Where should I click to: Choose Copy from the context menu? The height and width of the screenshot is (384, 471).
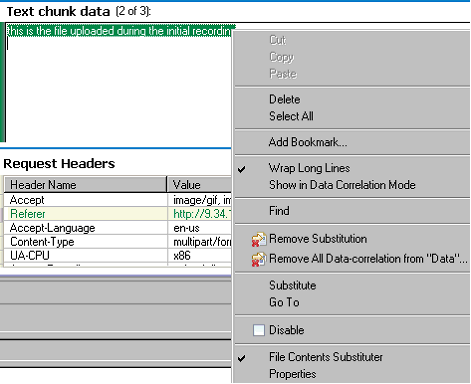pos(282,57)
